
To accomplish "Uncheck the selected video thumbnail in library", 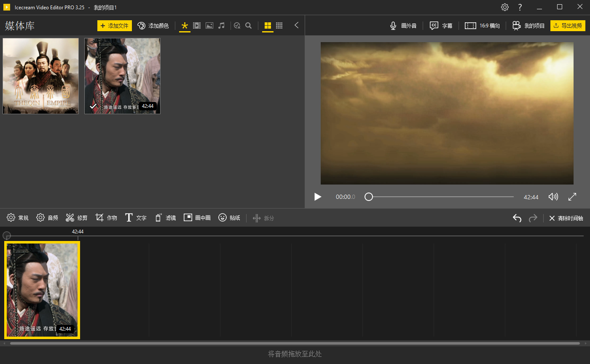I will click(93, 106).
